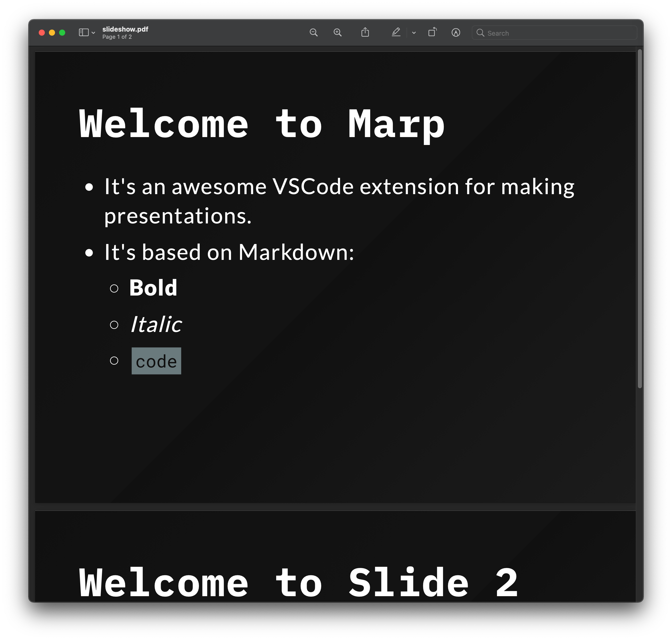Screen dimensions: 672x640
Task: Click inside the Search text field
Action: tap(559, 33)
